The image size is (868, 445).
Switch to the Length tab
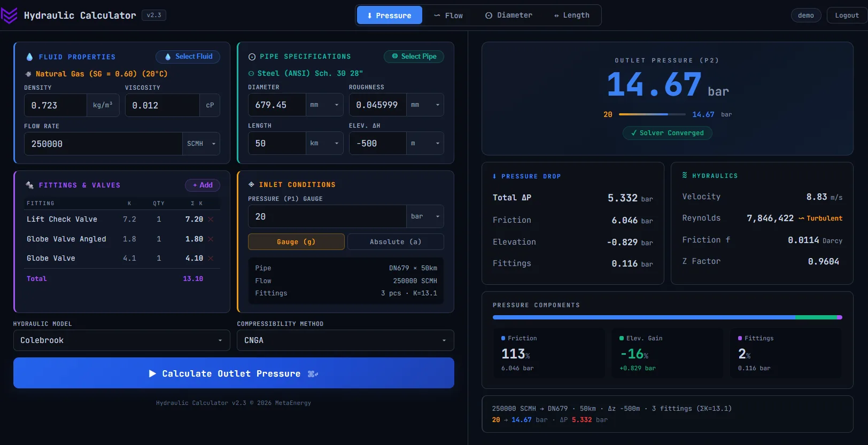[572, 15]
